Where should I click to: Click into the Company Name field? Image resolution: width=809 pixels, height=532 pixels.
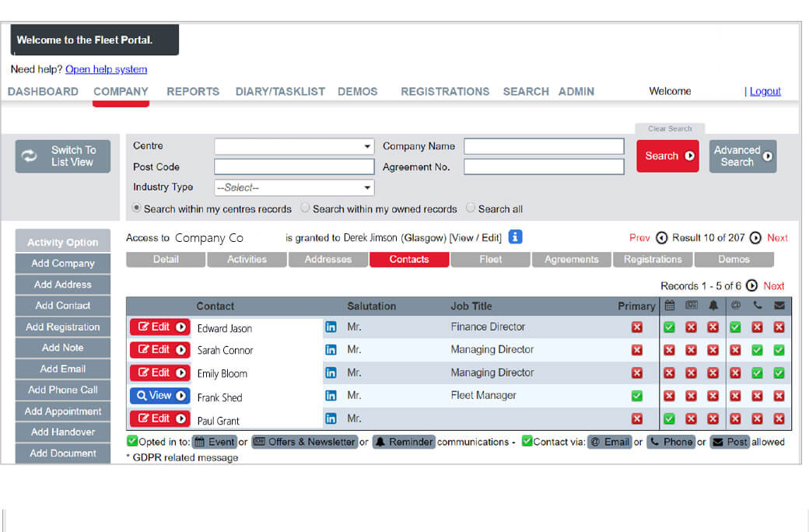pos(544,146)
